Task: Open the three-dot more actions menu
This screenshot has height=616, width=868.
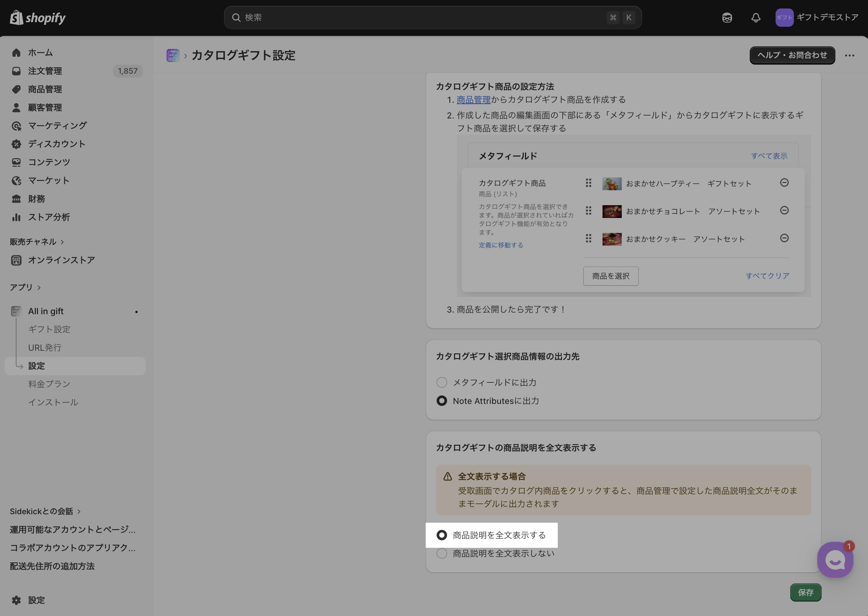Action: point(849,55)
